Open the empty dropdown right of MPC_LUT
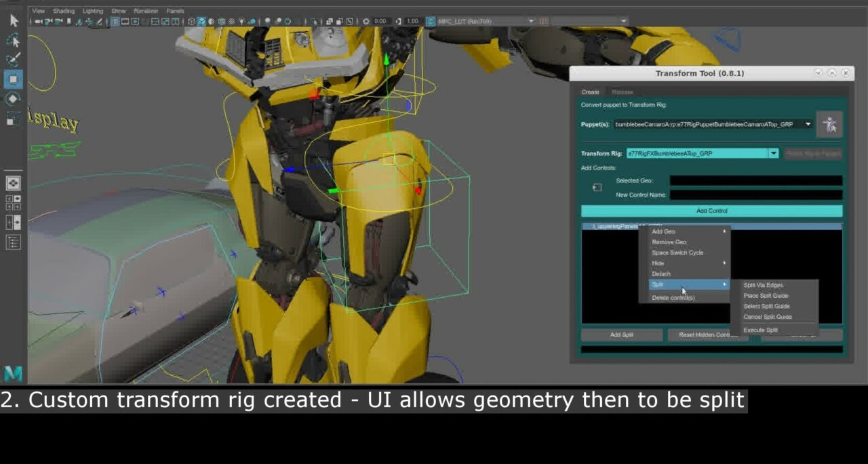 [x=589, y=22]
